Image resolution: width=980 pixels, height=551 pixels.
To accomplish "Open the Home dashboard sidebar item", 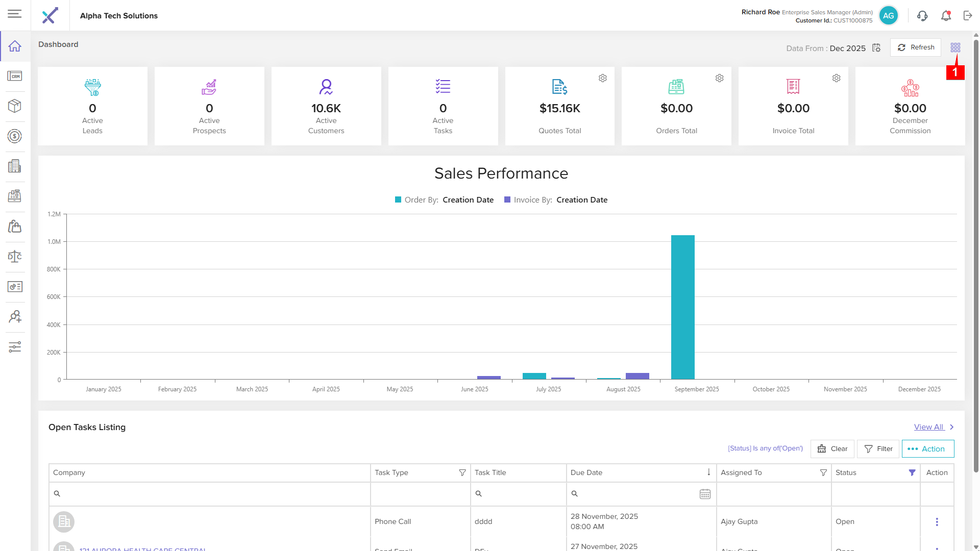I will click(15, 46).
